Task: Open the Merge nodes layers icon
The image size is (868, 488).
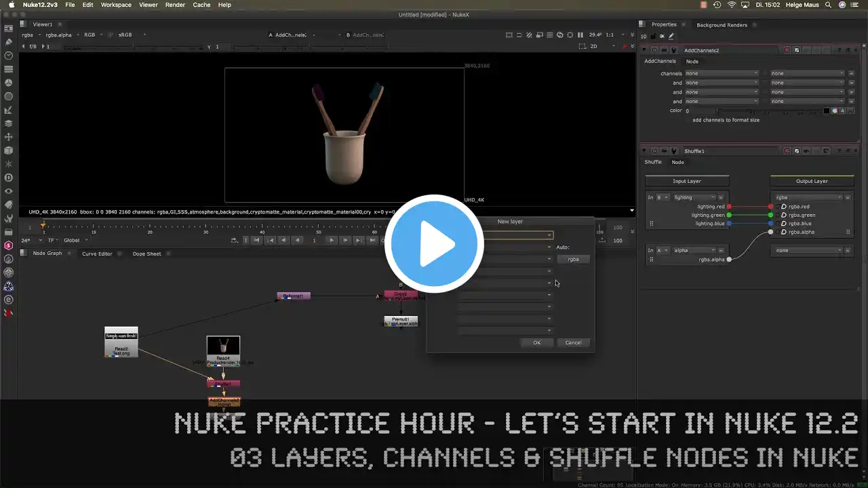Action: [9, 123]
